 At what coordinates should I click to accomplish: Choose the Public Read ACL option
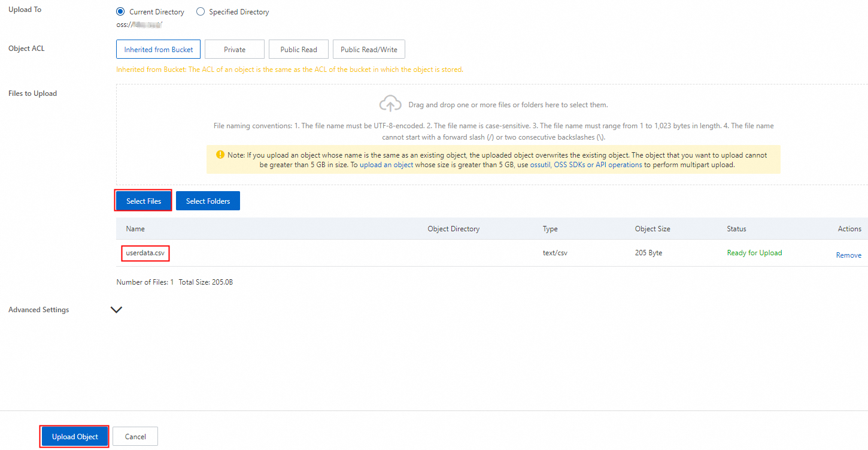299,49
